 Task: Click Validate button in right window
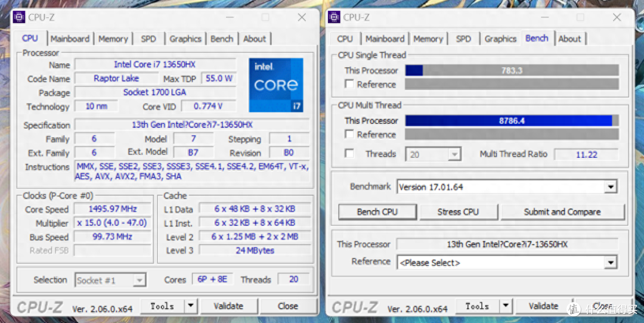tap(543, 306)
